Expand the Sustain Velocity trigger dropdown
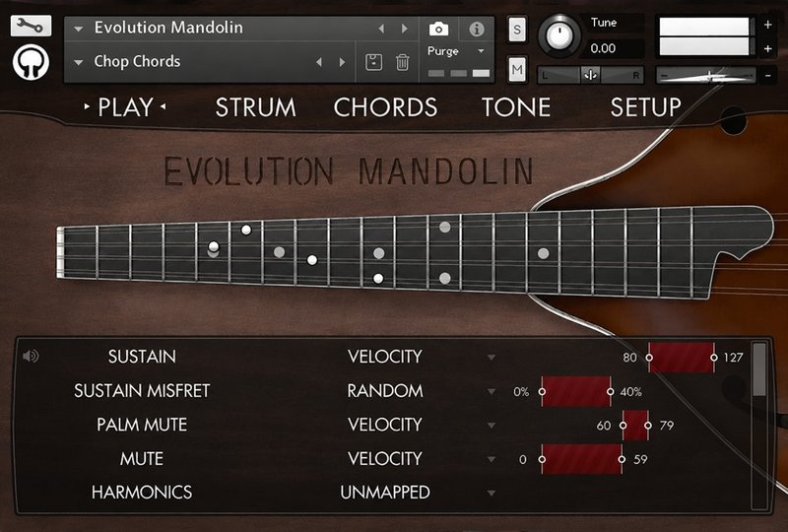Viewport: 788px width, 532px height. coord(491,358)
